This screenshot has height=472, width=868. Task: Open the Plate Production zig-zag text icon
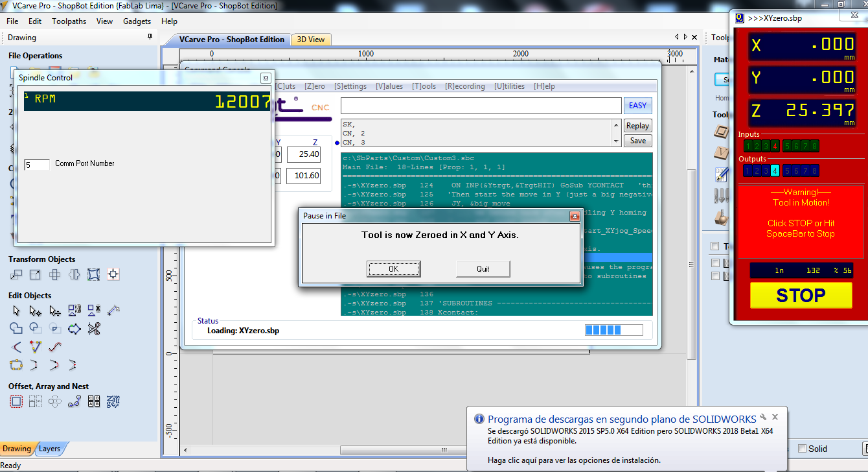click(x=113, y=401)
